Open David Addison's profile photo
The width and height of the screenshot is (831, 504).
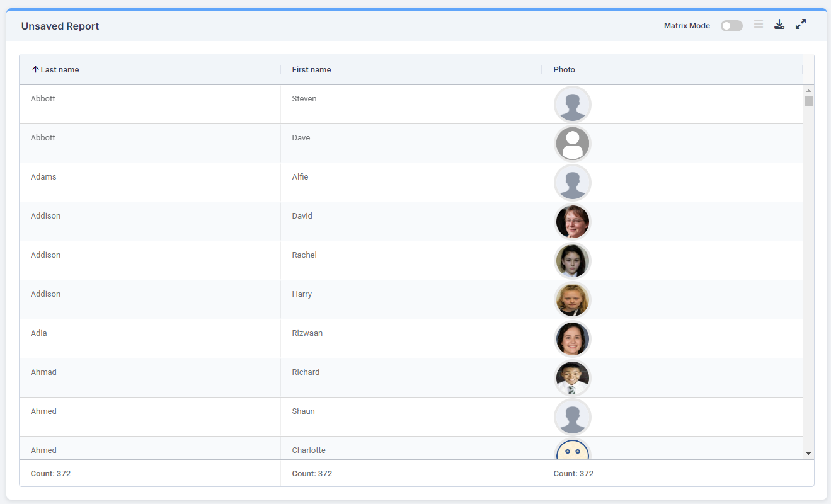point(572,222)
